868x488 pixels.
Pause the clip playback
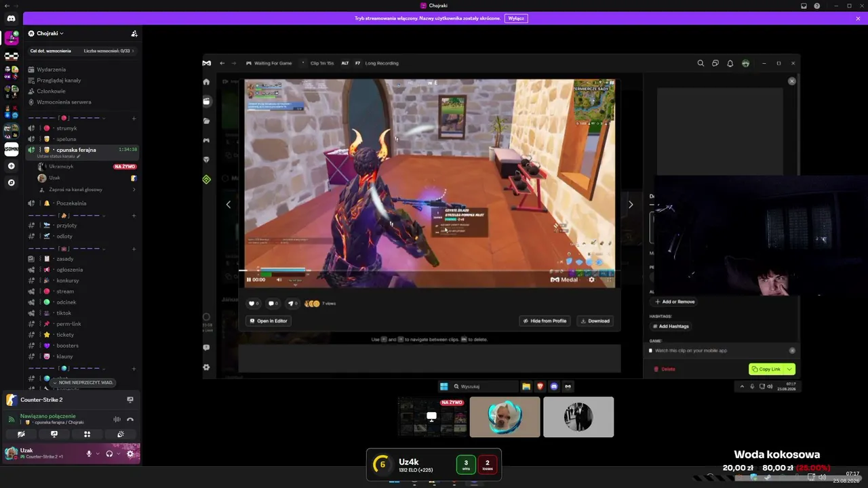tap(248, 279)
